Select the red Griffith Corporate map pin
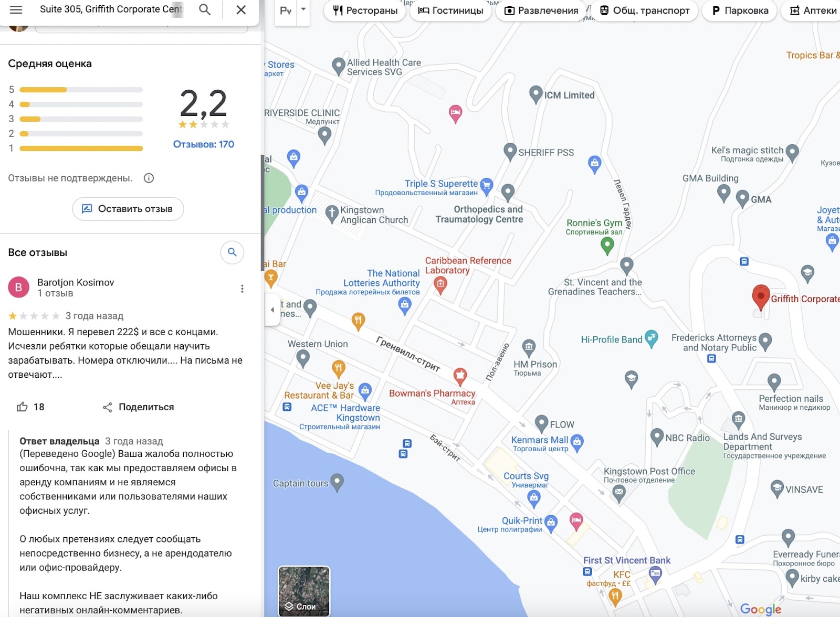This screenshot has width=840, height=617. click(x=761, y=297)
